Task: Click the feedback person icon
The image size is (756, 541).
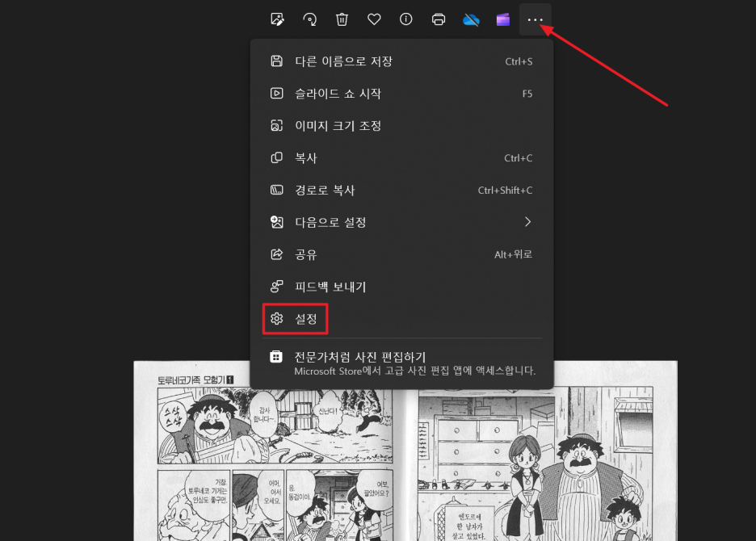Action: [x=277, y=287]
